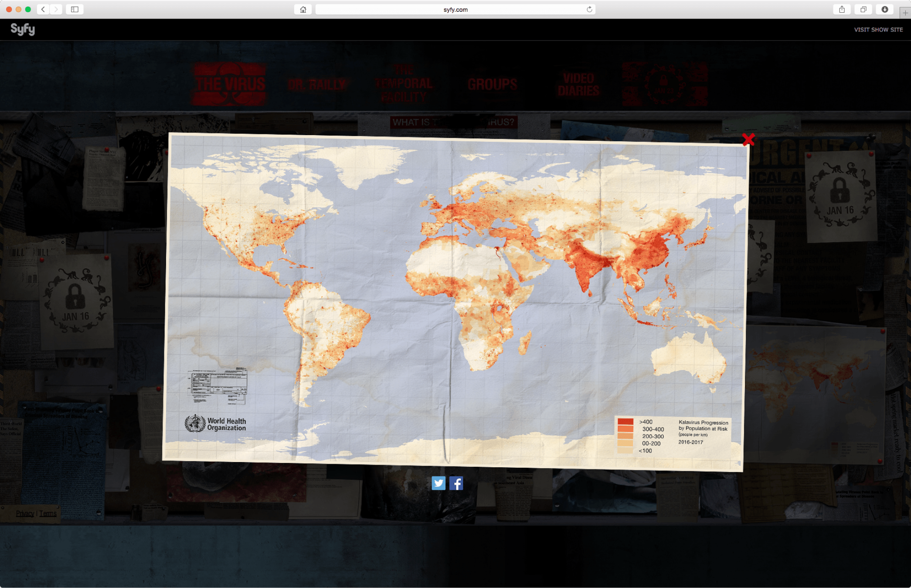This screenshot has height=588, width=911.
Task: Toggle the Safari sidebar button
Action: click(x=75, y=9)
